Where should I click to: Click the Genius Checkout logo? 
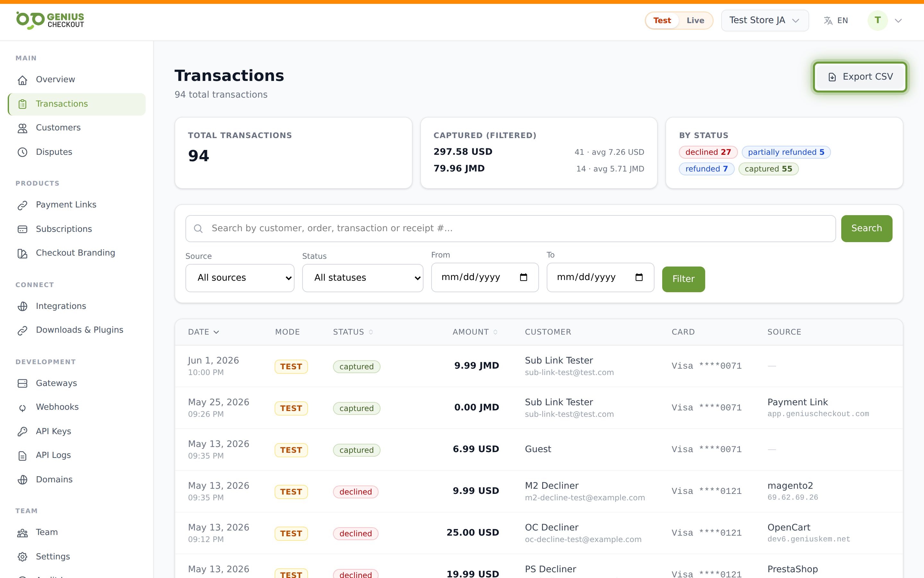pos(50,20)
